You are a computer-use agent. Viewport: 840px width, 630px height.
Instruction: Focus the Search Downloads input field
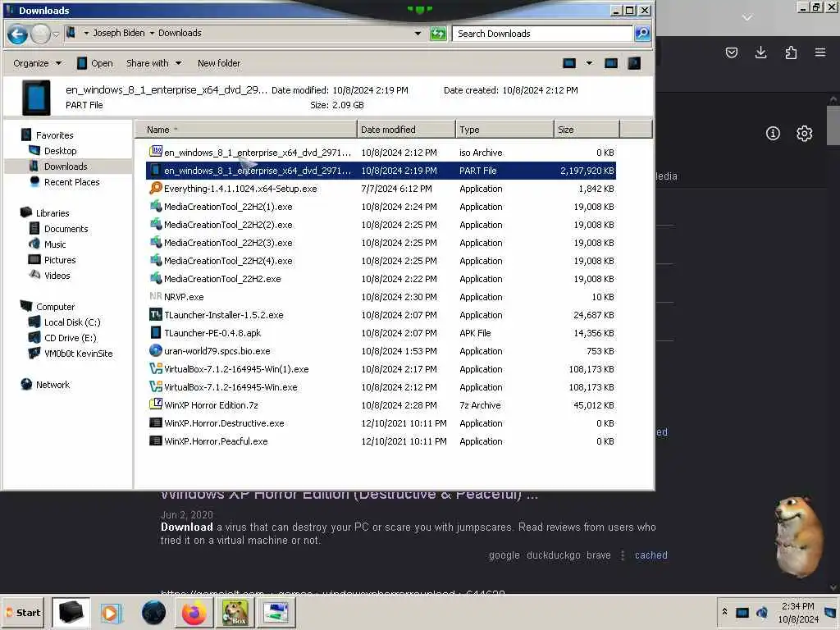(542, 33)
